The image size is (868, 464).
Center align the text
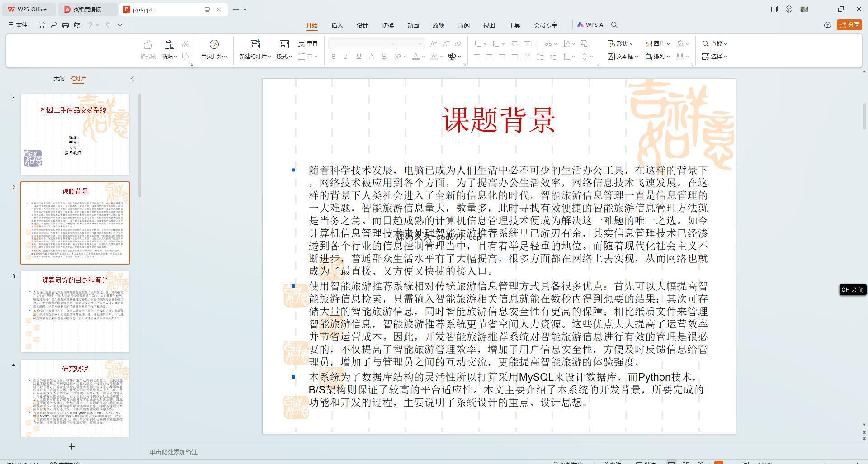[x=489, y=57]
